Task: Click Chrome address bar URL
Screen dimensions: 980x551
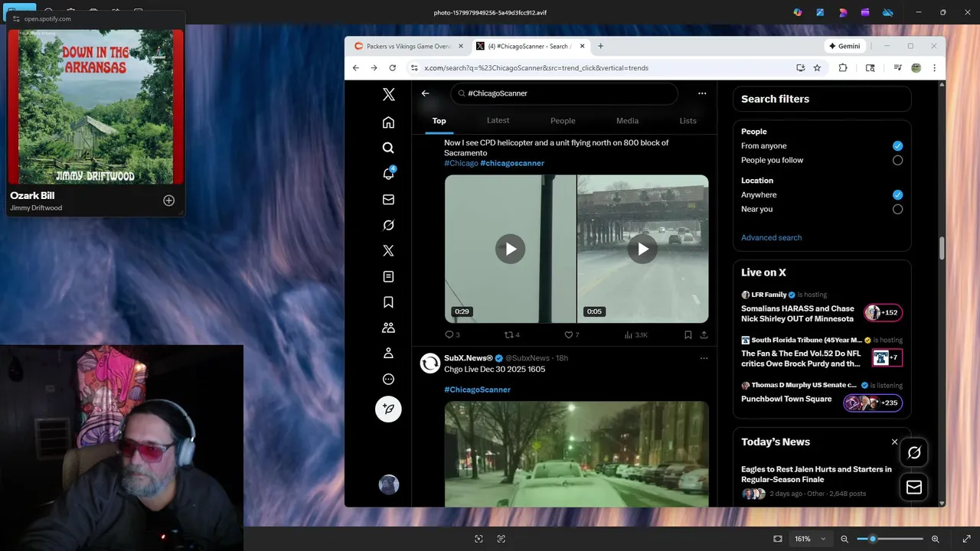Action: [x=536, y=67]
